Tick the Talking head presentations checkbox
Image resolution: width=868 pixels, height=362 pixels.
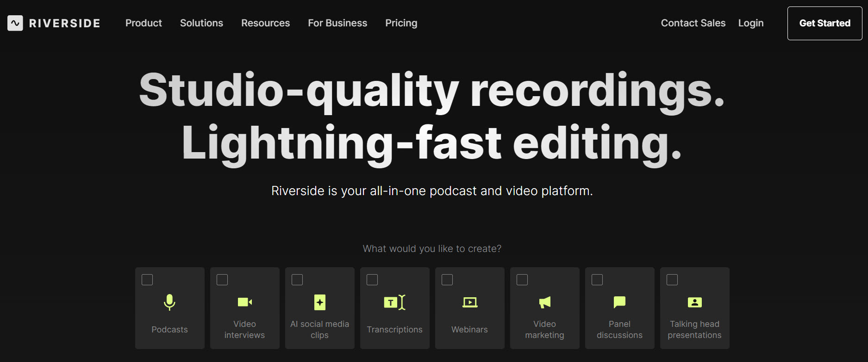click(x=672, y=280)
